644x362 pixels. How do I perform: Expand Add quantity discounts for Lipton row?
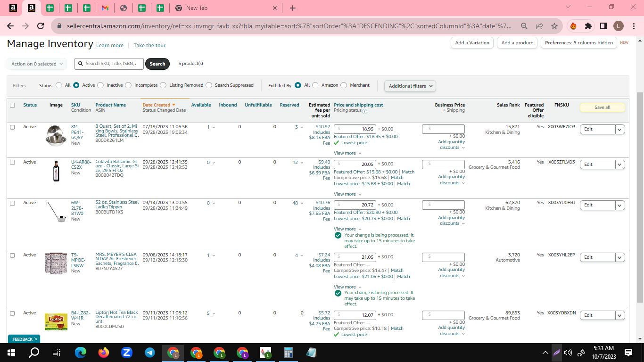452,330
